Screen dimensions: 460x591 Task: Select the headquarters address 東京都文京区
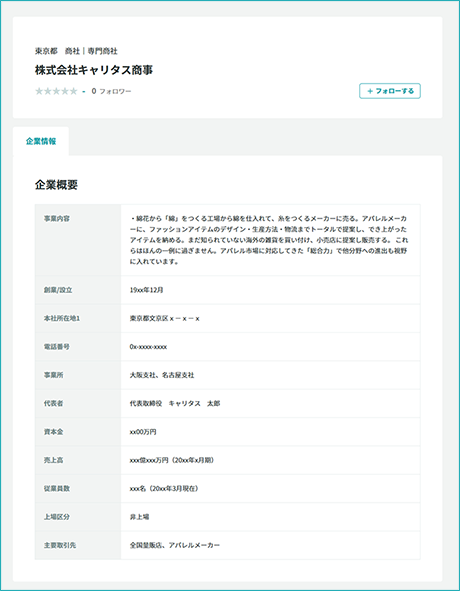(x=164, y=318)
